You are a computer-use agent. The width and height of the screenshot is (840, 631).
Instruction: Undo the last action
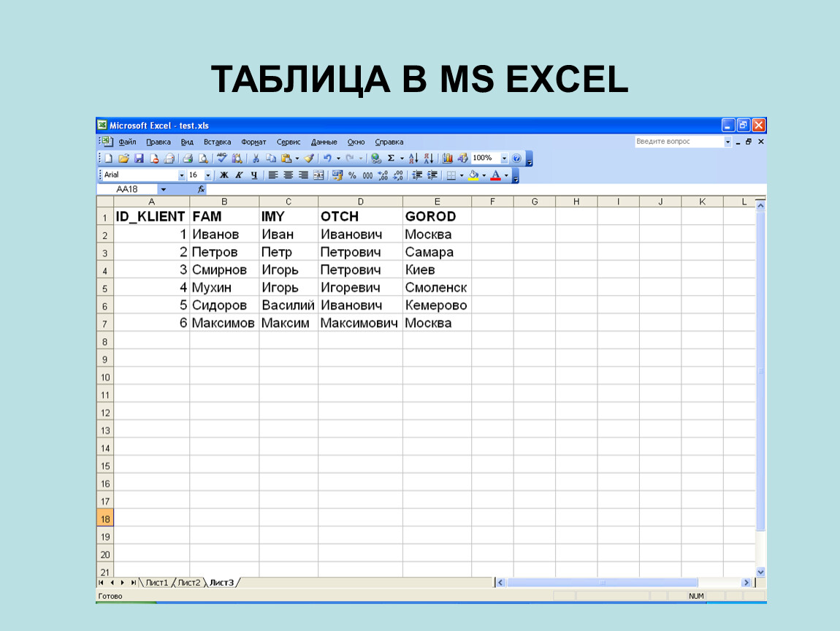[x=327, y=158]
